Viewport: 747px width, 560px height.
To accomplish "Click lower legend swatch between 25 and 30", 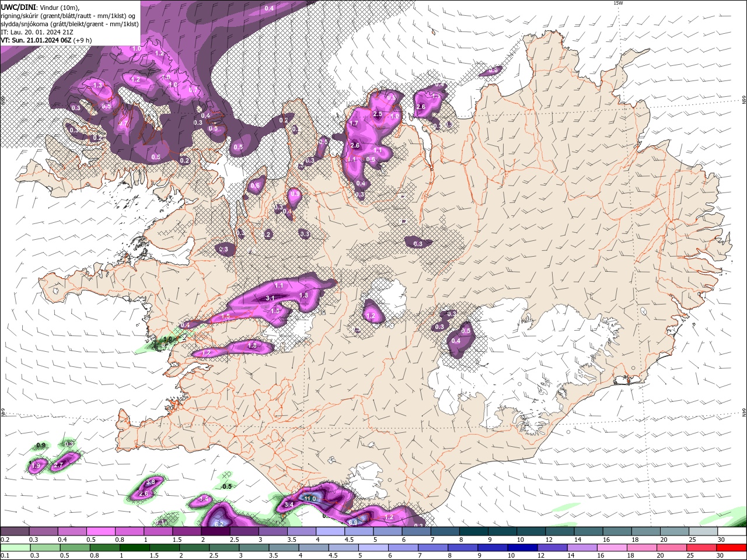I will click(701, 548).
